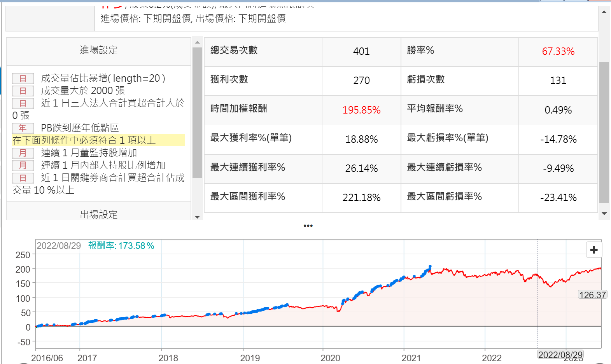Click the 勝率% value 67.33%
The width and height of the screenshot is (611, 364).
(x=558, y=51)
